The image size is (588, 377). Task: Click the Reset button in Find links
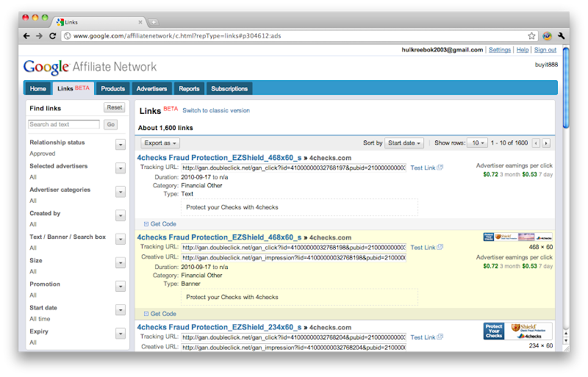click(x=115, y=107)
